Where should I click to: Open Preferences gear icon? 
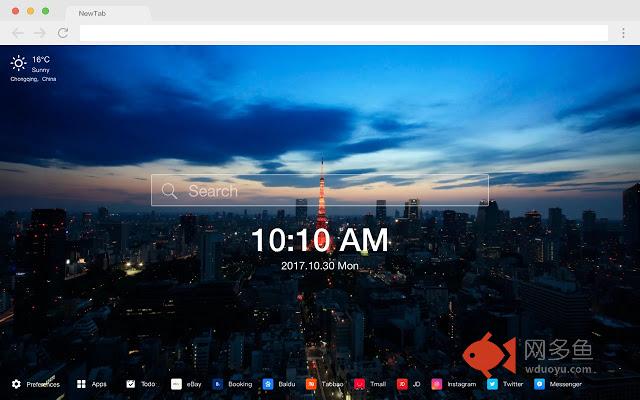point(16,384)
